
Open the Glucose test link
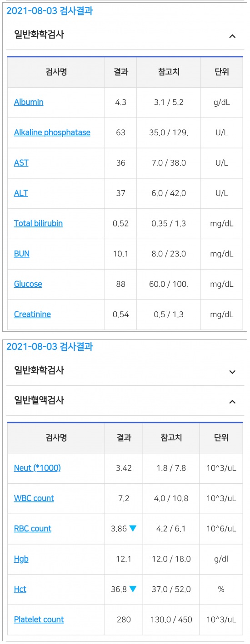click(28, 284)
